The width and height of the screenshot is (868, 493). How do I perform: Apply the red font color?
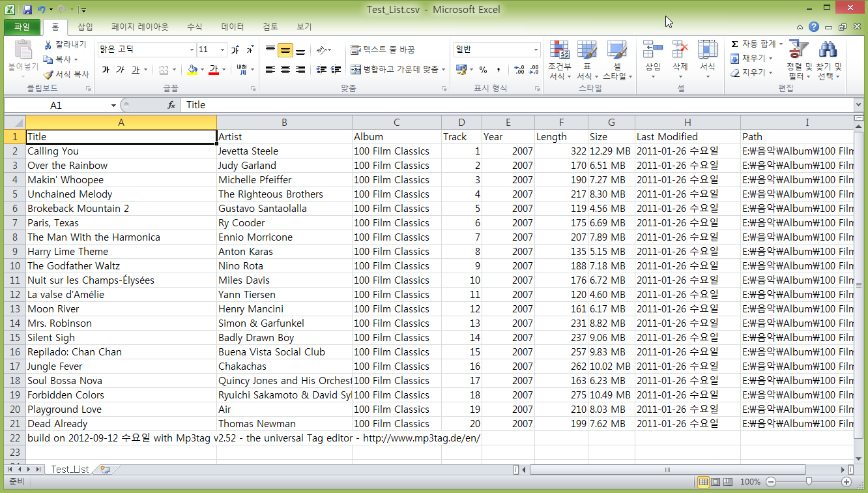[x=213, y=69]
